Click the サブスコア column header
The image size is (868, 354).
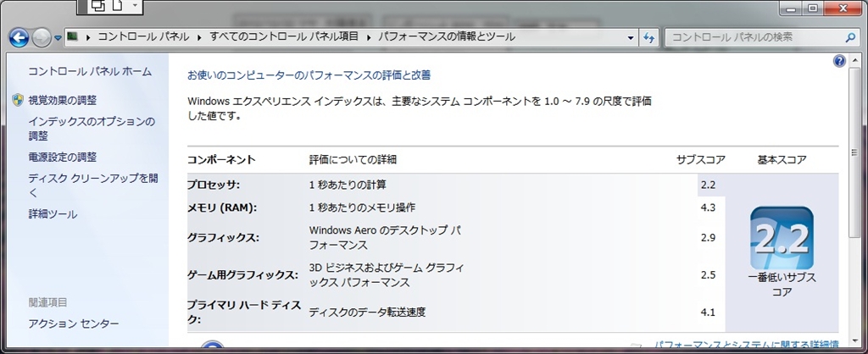coord(700,160)
